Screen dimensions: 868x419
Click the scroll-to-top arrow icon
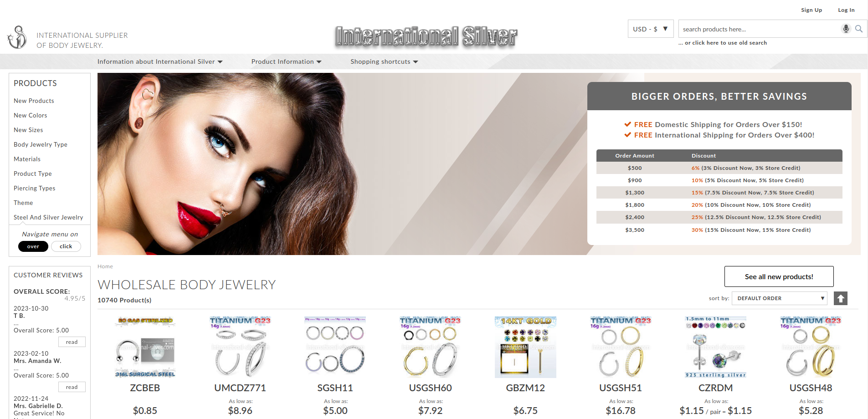[841, 298]
